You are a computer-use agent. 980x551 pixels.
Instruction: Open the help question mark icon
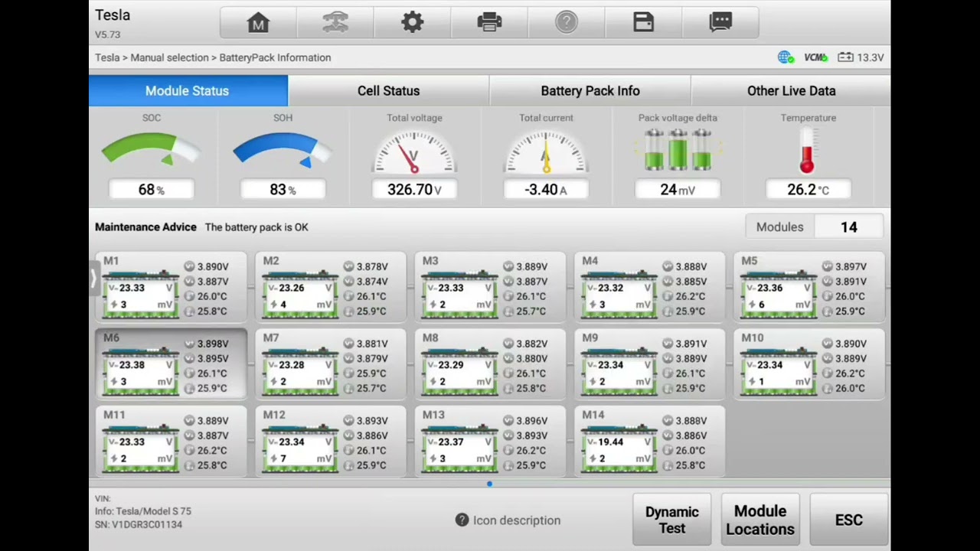pyautogui.click(x=567, y=22)
